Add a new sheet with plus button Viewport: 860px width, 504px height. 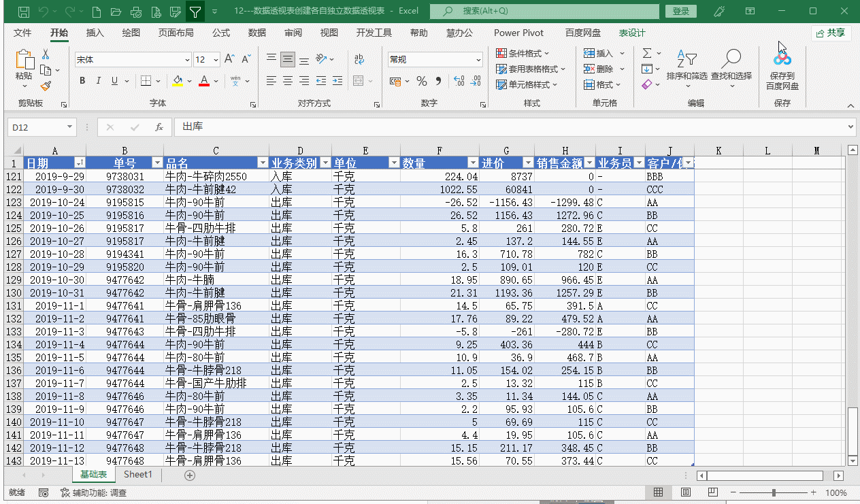click(x=190, y=475)
